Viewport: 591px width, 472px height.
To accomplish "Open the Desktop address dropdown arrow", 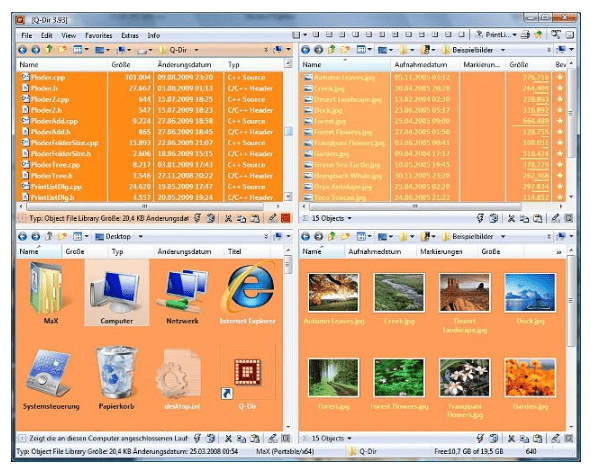I will coord(141,236).
